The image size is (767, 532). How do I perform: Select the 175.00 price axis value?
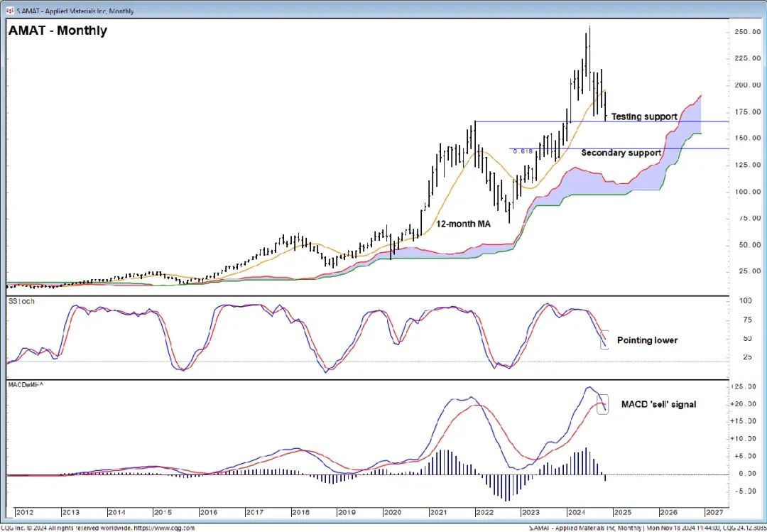pos(747,112)
